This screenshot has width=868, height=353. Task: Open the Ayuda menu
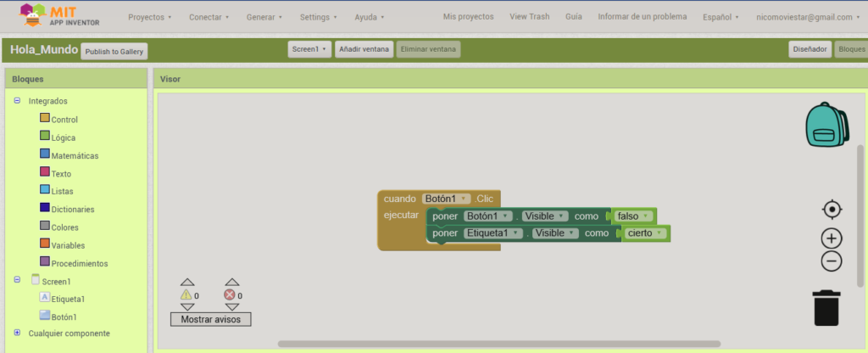point(370,17)
